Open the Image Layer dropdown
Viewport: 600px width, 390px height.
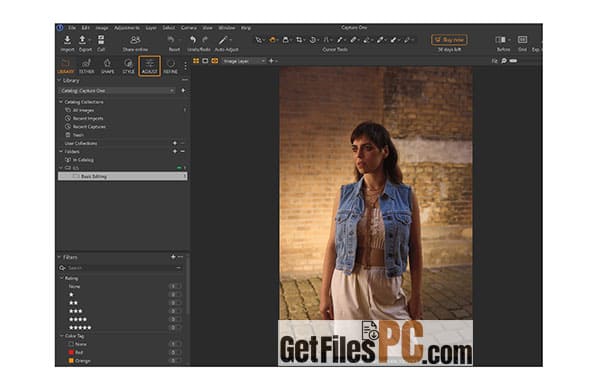[x=244, y=61]
